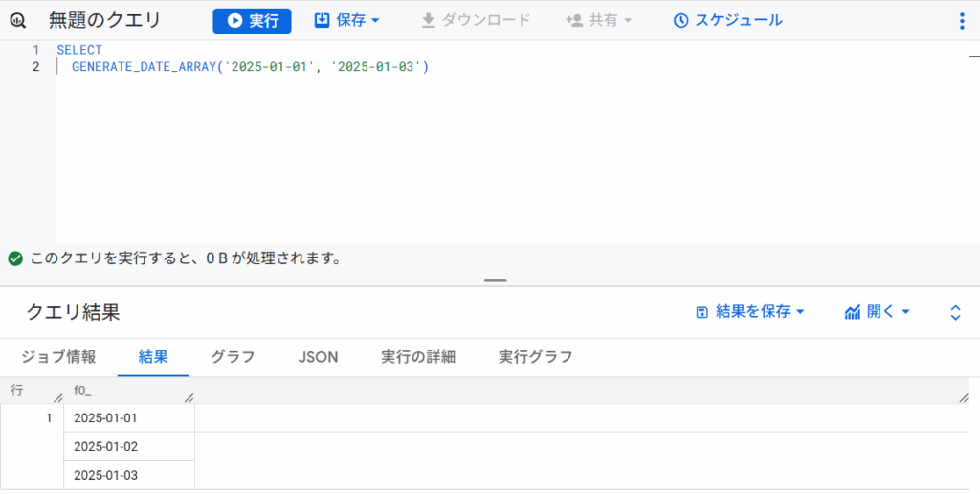The image size is (980, 494).
Task: Switch to the ジョブ情報 tab
Action: (x=58, y=357)
